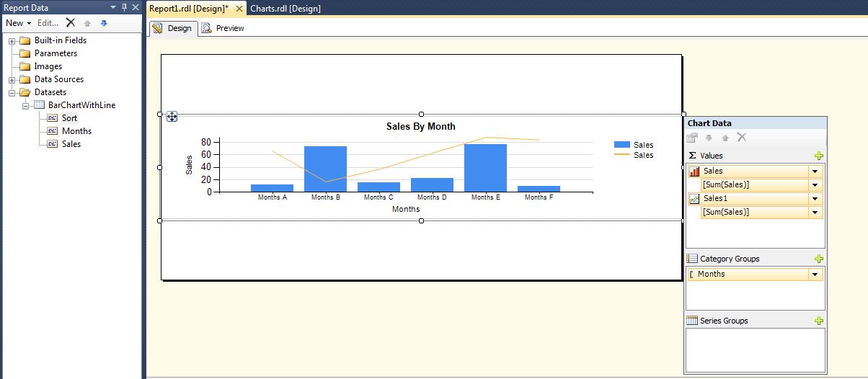Click the delete X icon in Report Data toolbar
The width and height of the screenshot is (868, 379).
coord(71,23)
